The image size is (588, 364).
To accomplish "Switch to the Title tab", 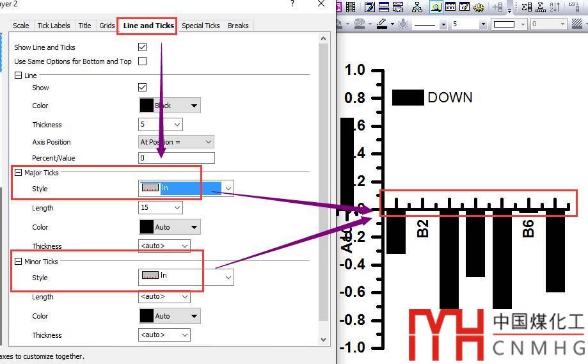I will pyautogui.click(x=84, y=26).
